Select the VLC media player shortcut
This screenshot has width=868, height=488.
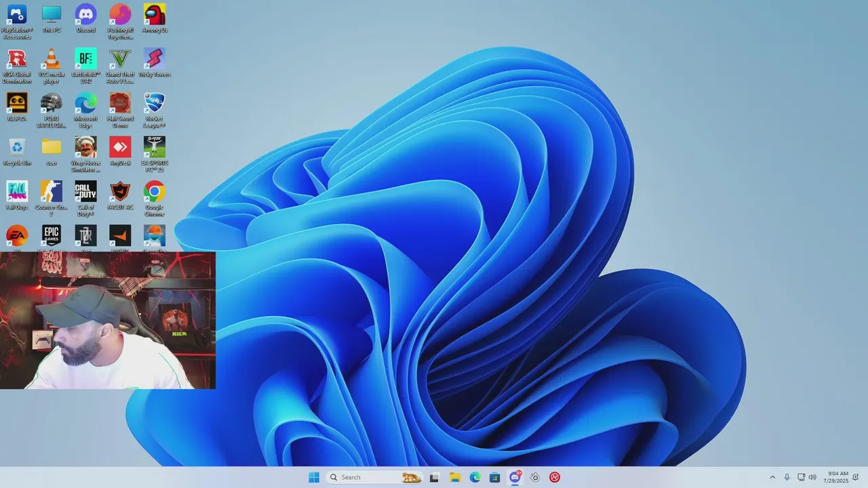(x=52, y=66)
